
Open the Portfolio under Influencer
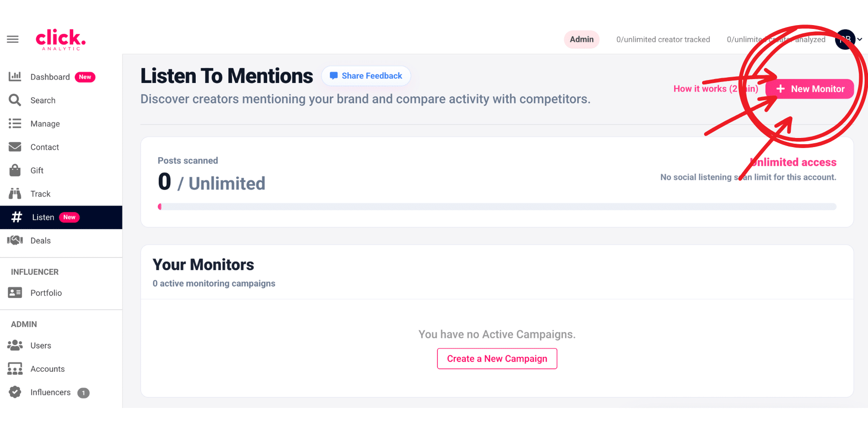[x=46, y=293]
